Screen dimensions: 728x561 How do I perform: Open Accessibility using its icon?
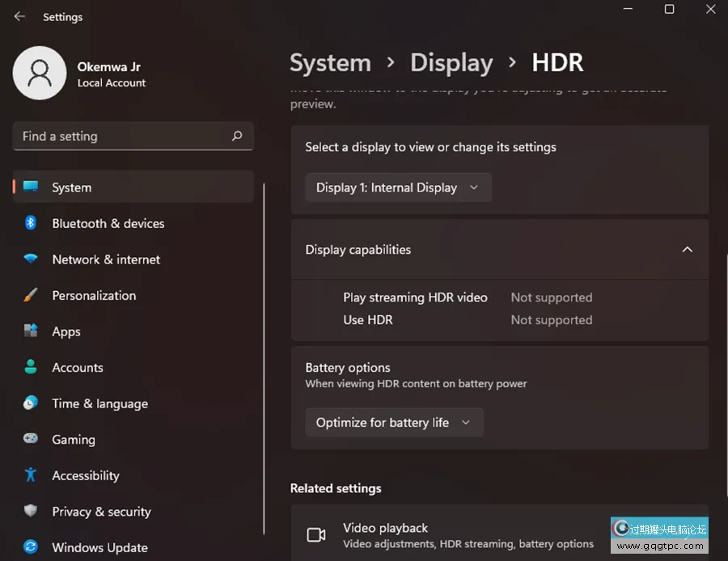pyautogui.click(x=31, y=475)
